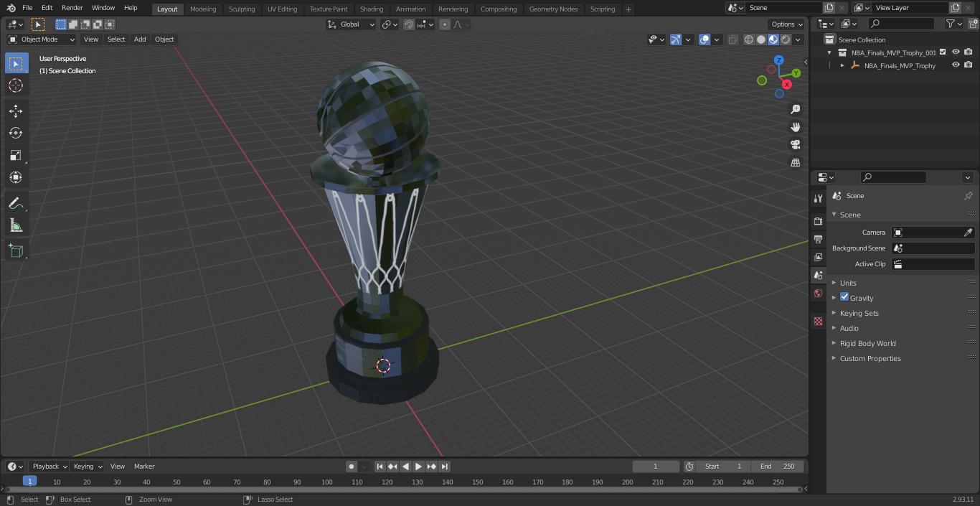The height and width of the screenshot is (506, 980).
Task: Hide NBA_Finals_MVP_Trophy_001 with the eye icon
Action: [956, 52]
